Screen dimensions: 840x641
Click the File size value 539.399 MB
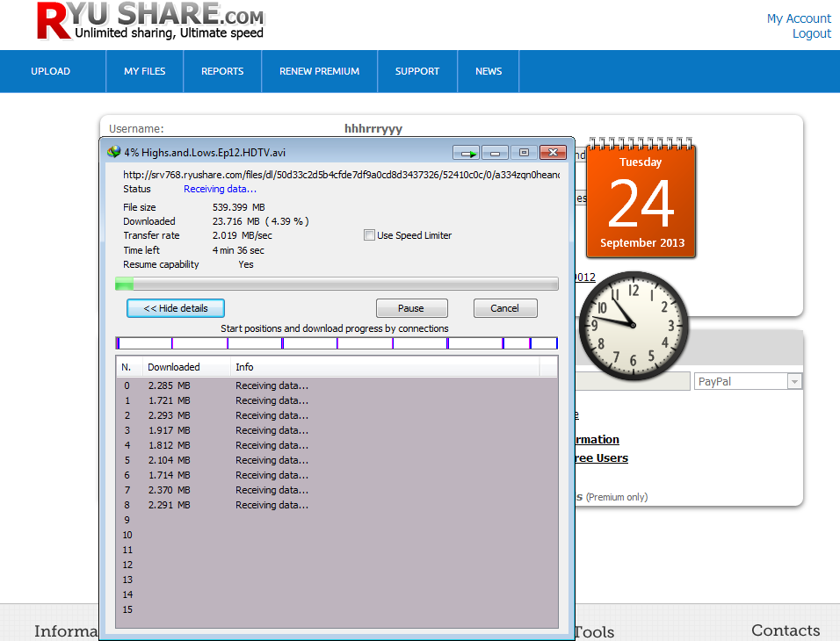click(239, 207)
